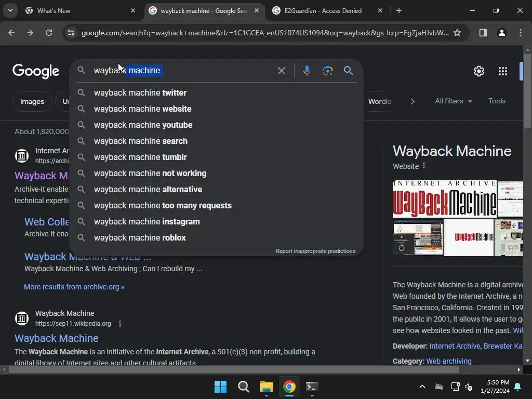Open tab search dropdown arrow
This screenshot has height=399, width=532.
[x=10, y=10]
